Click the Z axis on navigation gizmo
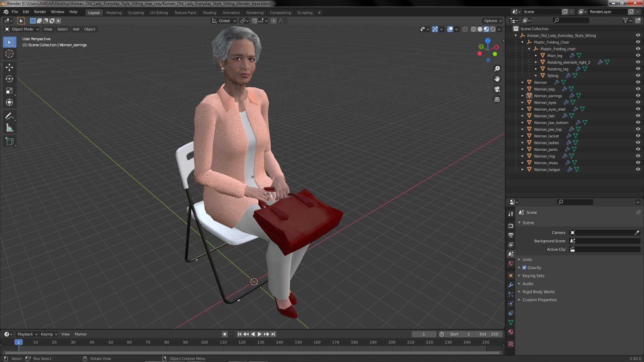The height and width of the screenshot is (362, 644). (x=488, y=41)
